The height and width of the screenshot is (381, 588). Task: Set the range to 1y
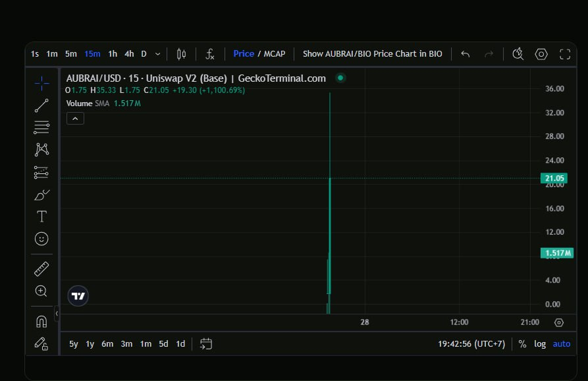[90, 344]
